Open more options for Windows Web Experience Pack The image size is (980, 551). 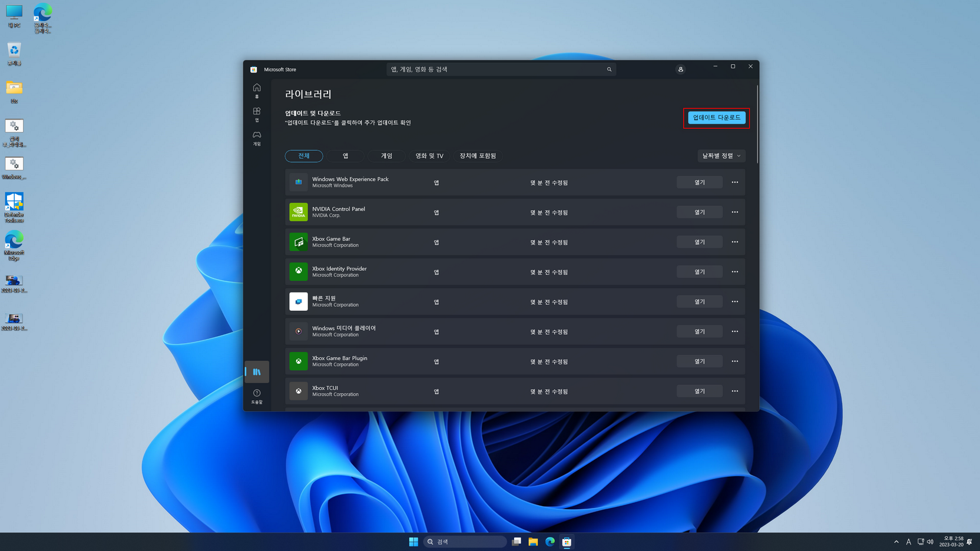pyautogui.click(x=734, y=182)
